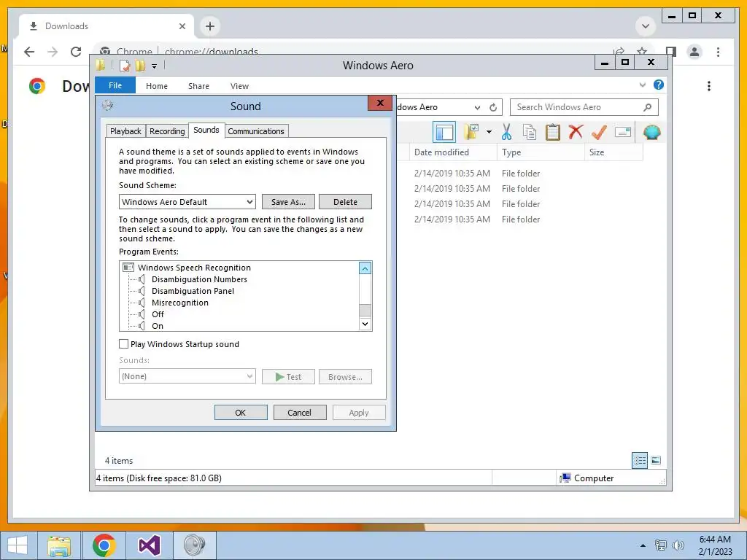Switch to Details view icon in status bar
Viewport: 747px width, 560px height.
point(640,460)
